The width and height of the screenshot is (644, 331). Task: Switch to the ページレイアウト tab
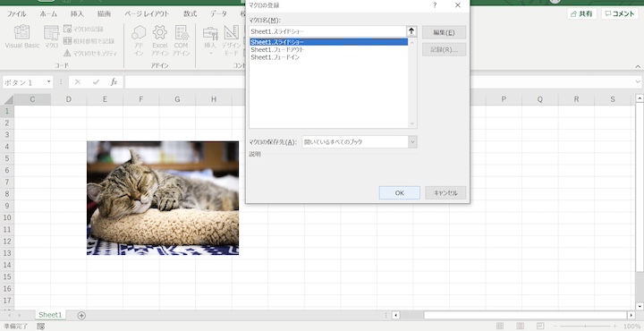(147, 14)
